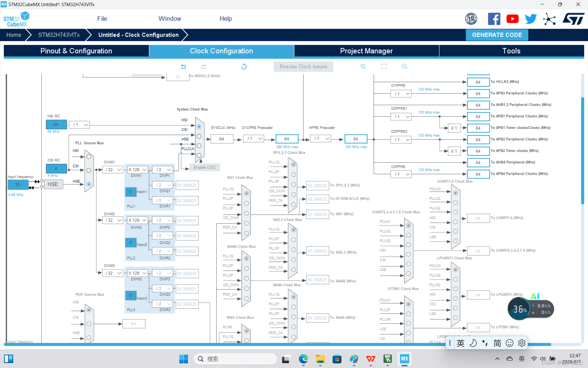Zoom in on the clock diagram
The image size is (588, 368).
[x=363, y=67]
